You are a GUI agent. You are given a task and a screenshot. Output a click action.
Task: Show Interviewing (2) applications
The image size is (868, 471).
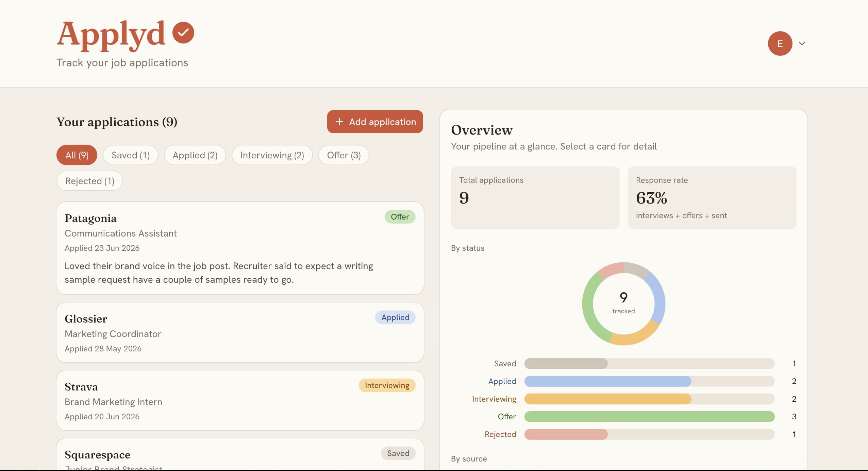click(272, 155)
